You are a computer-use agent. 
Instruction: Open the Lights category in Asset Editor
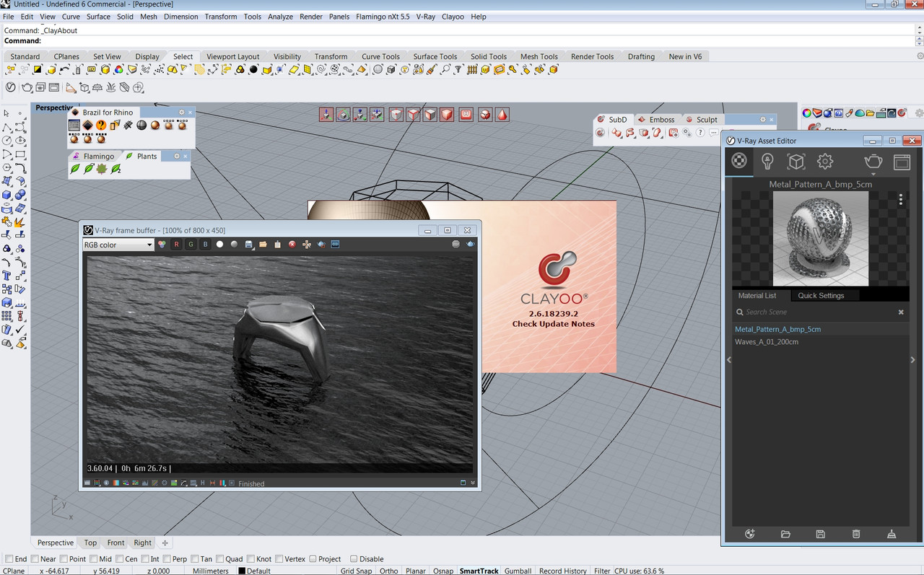[767, 161]
